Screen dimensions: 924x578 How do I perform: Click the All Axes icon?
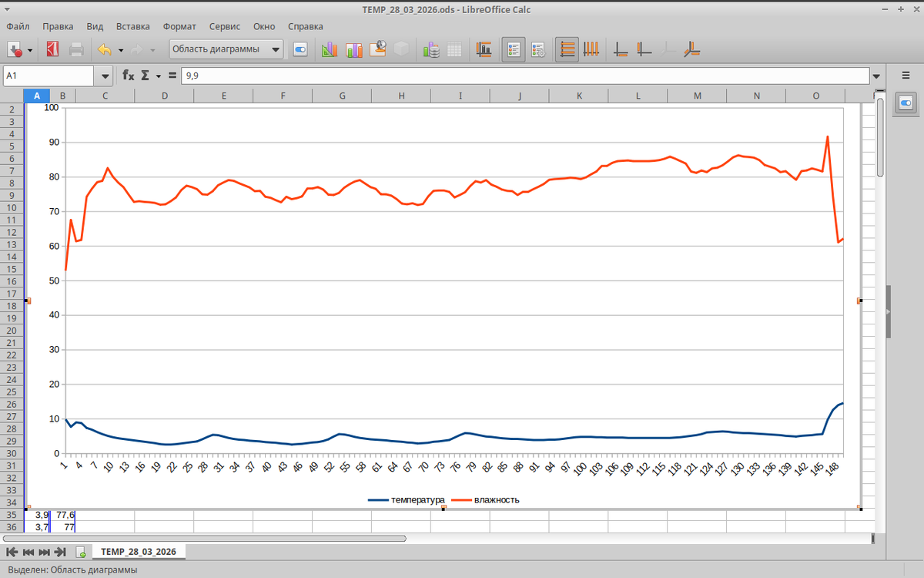[x=692, y=50]
